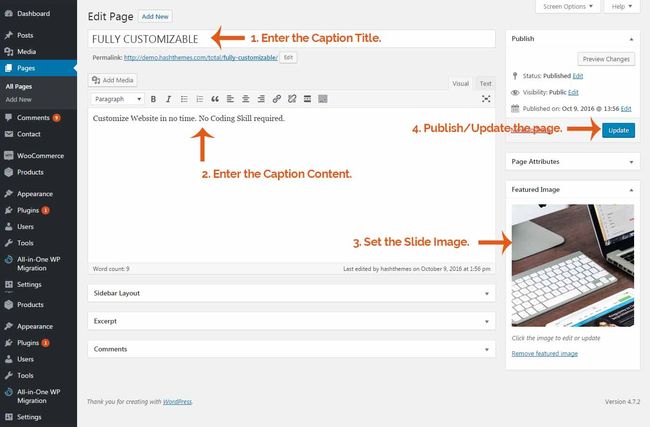Insert a numbered list
Image resolution: width=650 pixels, height=427 pixels.
[199, 99]
